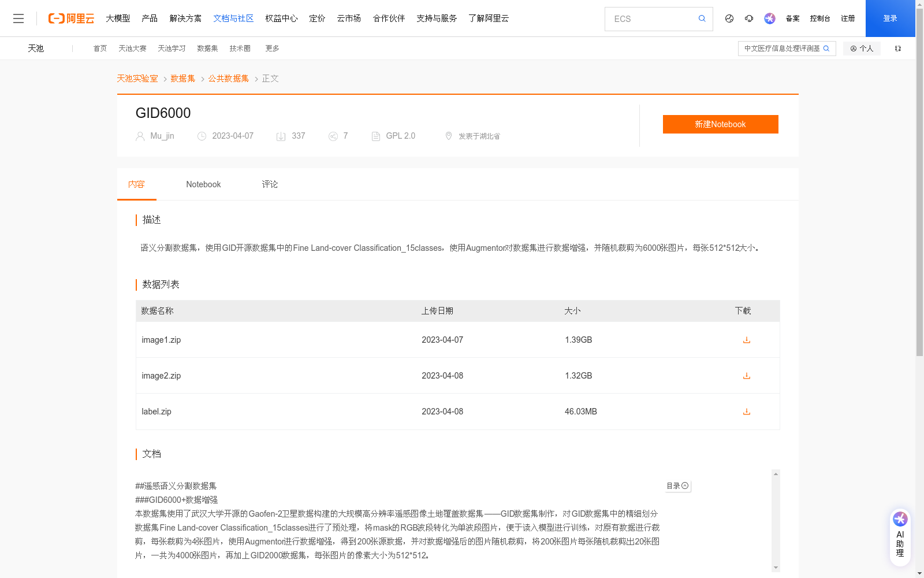Click the image2.zip file name
The image size is (924, 578).
(x=161, y=376)
